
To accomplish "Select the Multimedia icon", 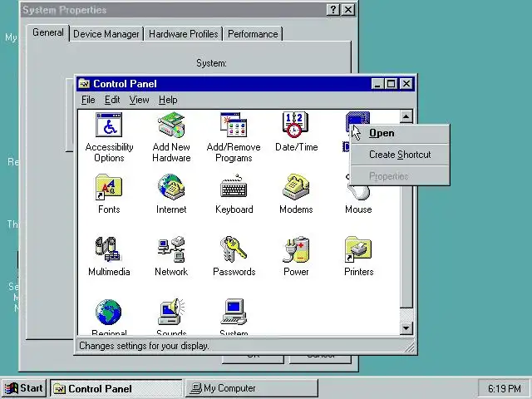I will [x=109, y=249].
